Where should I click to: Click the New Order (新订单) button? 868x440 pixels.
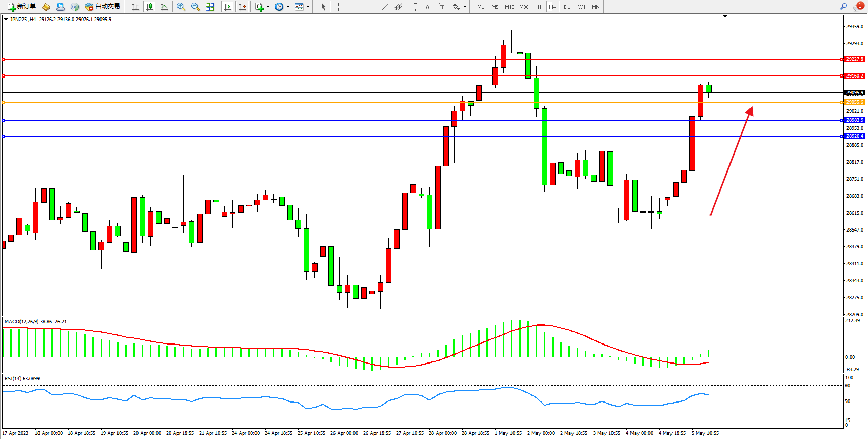[x=22, y=7]
